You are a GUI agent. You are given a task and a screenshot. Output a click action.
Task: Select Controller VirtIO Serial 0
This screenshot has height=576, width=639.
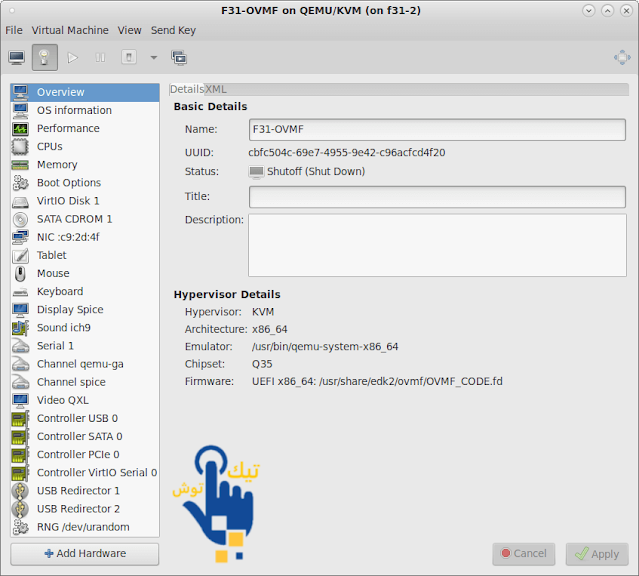85,472
